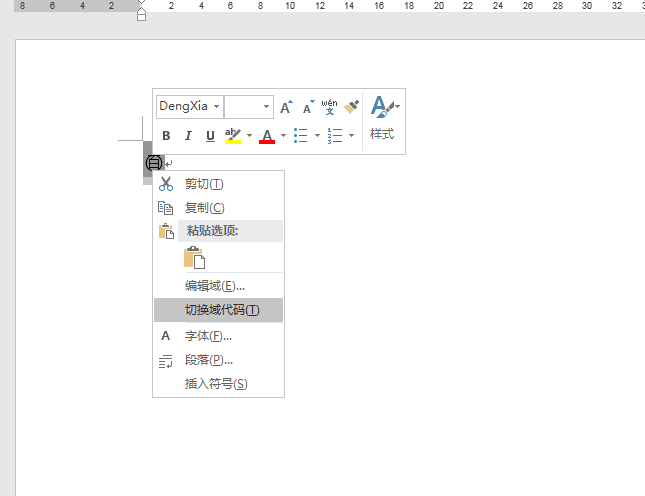Select 编辑域 in the context menu

(x=214, y=286)
